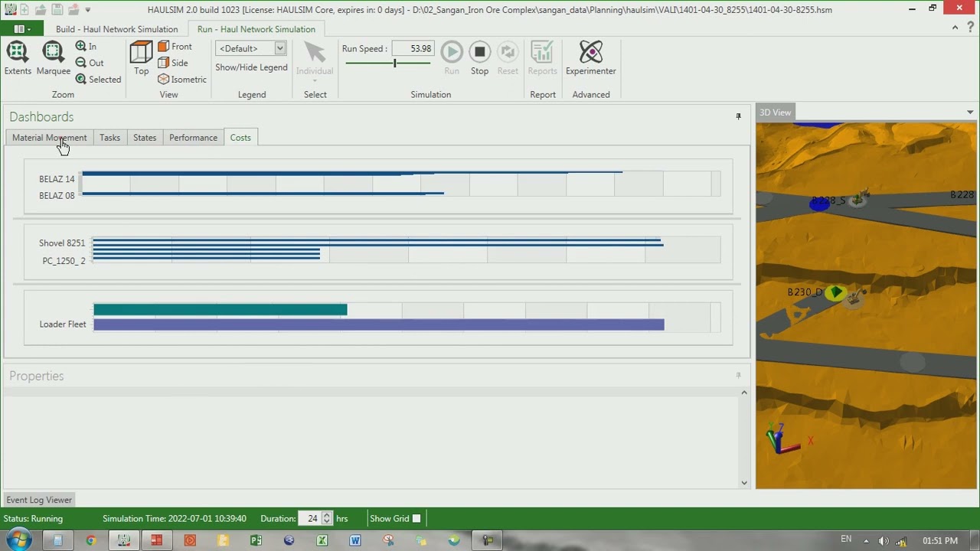Click the New file quick-access icon
This screenshot has height=551, width=980.
25,9
